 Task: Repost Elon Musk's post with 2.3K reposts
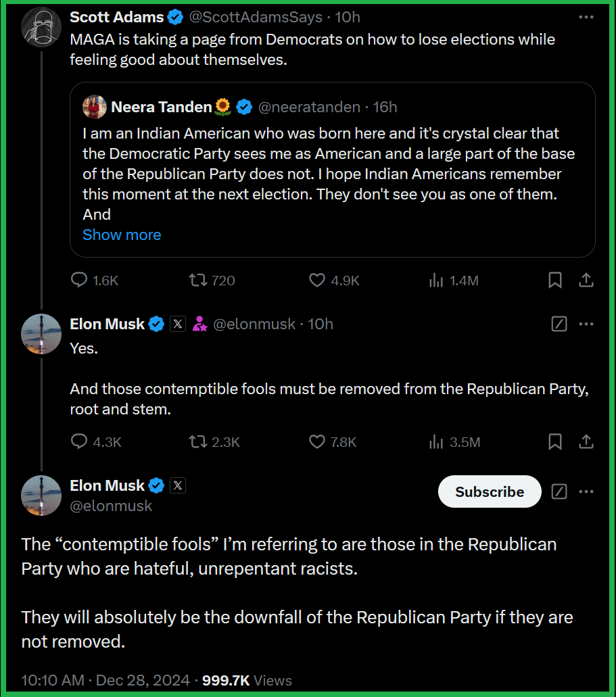click(x=198, y=442)
